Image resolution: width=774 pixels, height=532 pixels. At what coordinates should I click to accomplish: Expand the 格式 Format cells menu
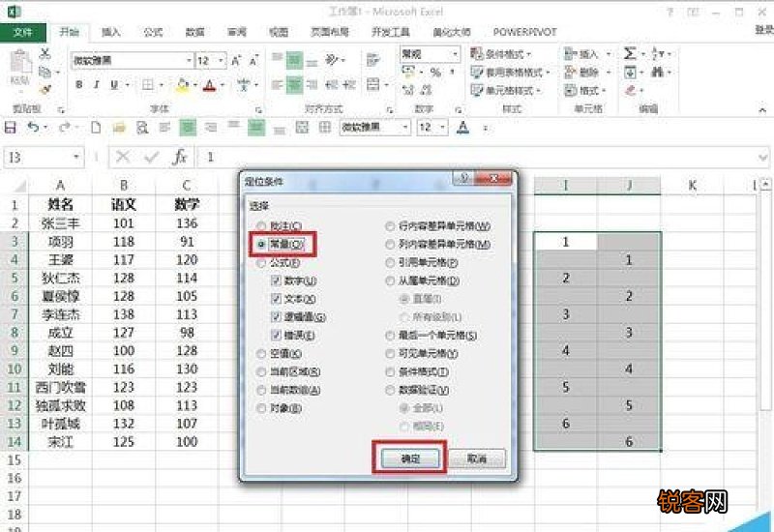click(585, 90)
